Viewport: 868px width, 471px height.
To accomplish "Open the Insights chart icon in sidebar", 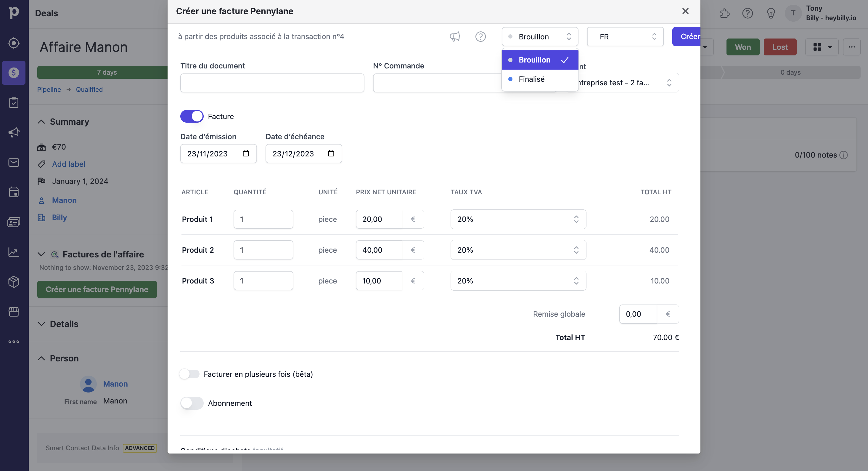I will coord(14,252).
